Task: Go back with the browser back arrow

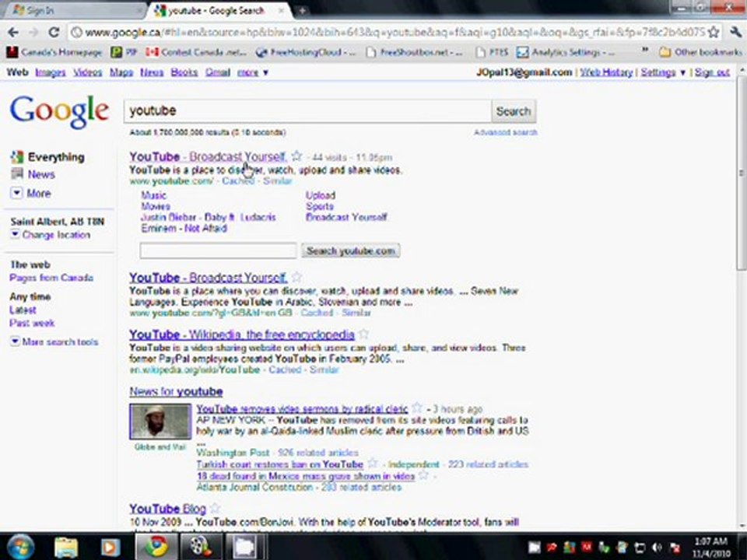Action: [x=13, y=33]
